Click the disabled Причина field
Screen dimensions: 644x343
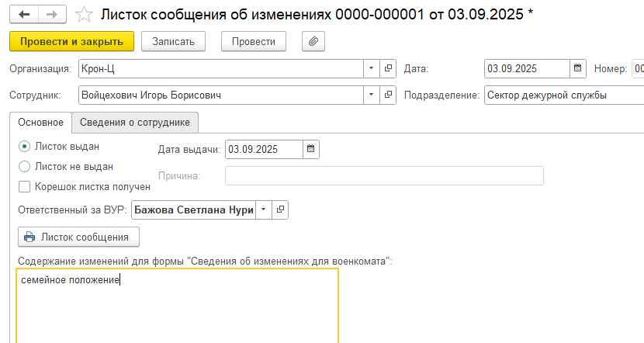(x=384, y=176)
